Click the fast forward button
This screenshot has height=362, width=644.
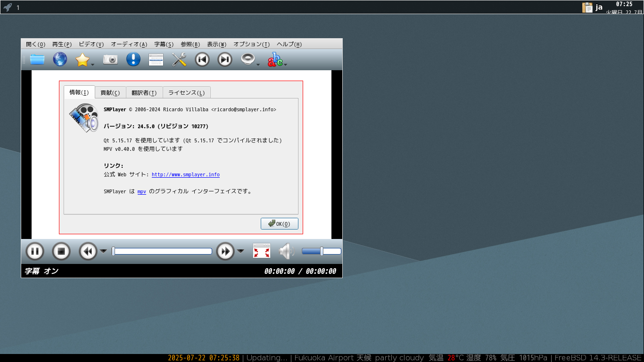225,251
